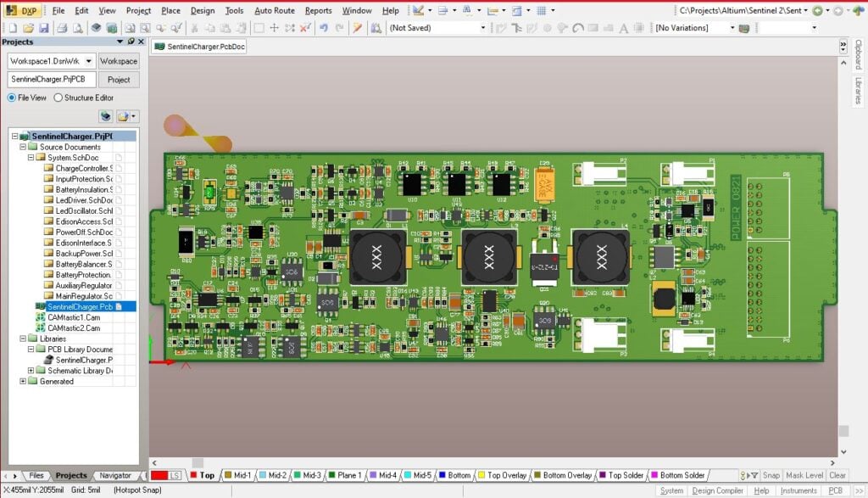Select the File View radio button
This screenshot has width=868, height=498.
point(11,98)
